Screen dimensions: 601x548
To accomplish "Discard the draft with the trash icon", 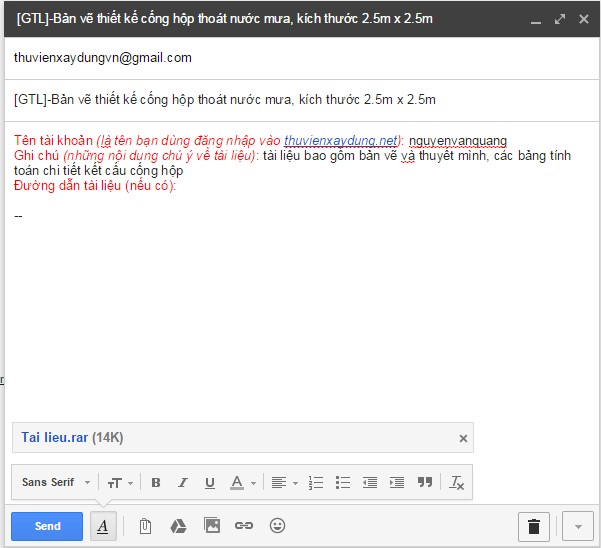I will [x=533, y=526].
